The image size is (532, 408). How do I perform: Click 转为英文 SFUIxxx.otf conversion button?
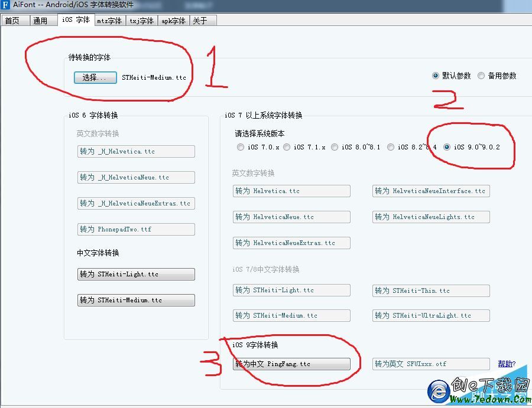pos(430,364)
